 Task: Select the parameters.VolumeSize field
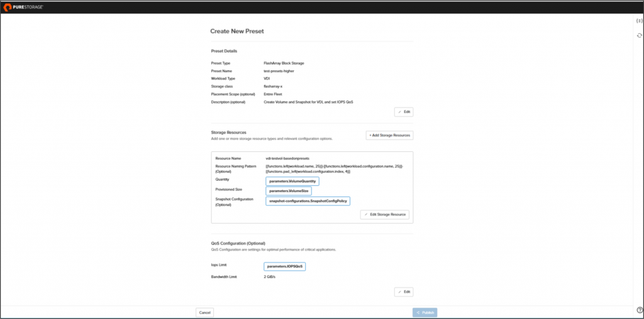289,191
